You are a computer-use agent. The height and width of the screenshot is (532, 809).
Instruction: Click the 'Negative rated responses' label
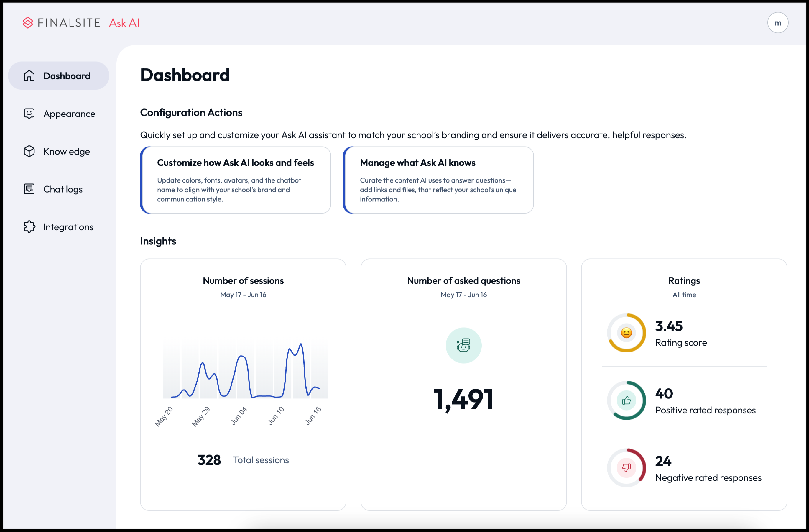click(708, 478)
